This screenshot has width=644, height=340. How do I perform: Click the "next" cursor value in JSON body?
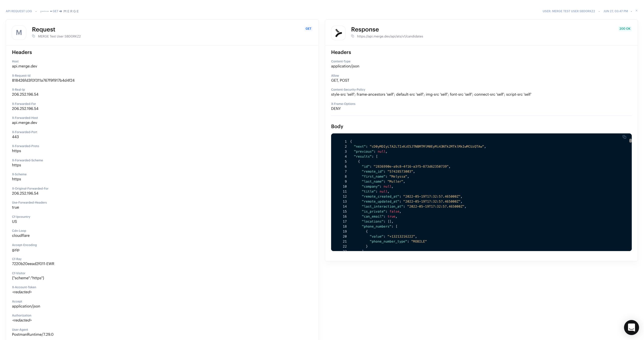click(x=427, y=147)
